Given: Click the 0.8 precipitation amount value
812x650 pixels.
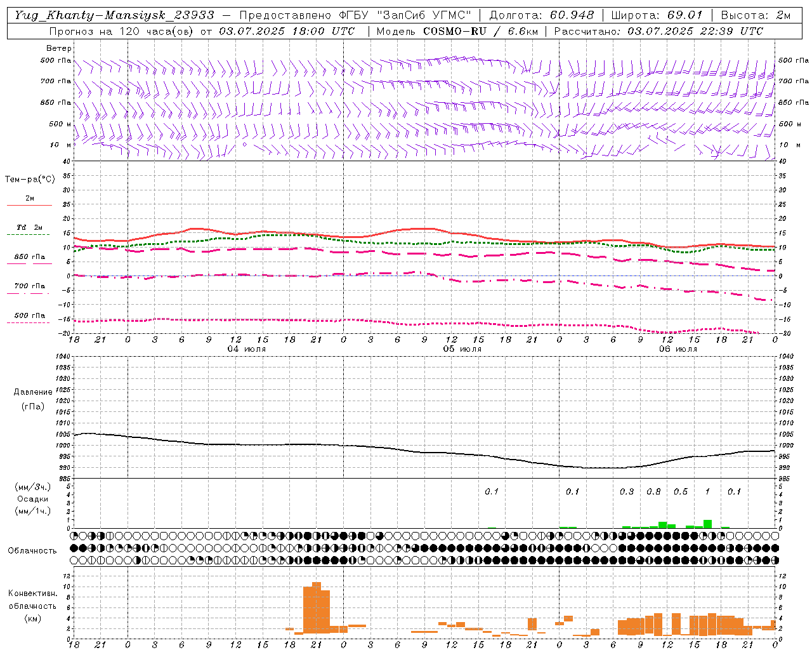Looking at the screenshot, I should coord(653,492).
